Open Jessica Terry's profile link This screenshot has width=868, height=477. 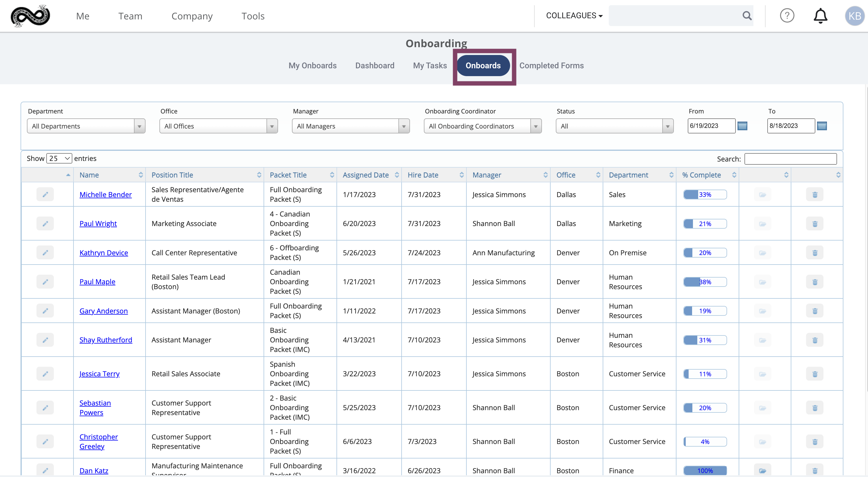100,374
